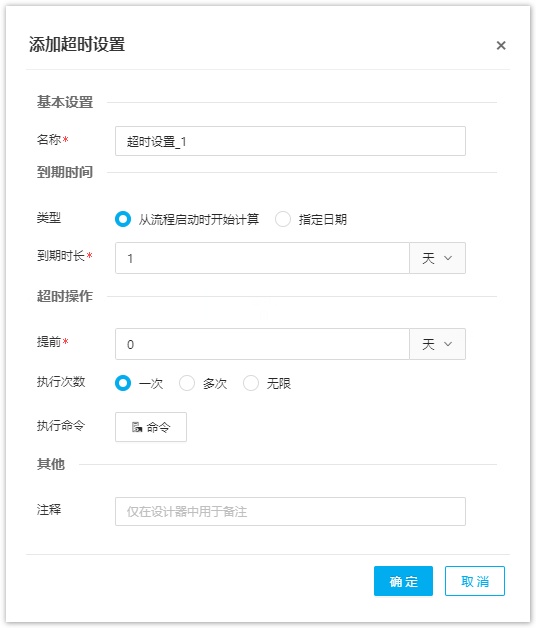Click the 命令 icon button for 执行命令
Viewport: 536px width, 628px height.
coord(151,427)
